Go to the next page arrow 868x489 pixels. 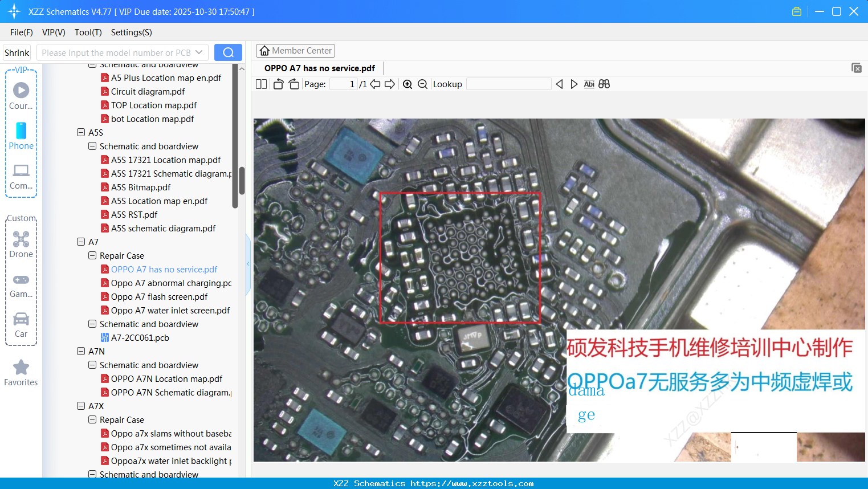pos(390,84)
